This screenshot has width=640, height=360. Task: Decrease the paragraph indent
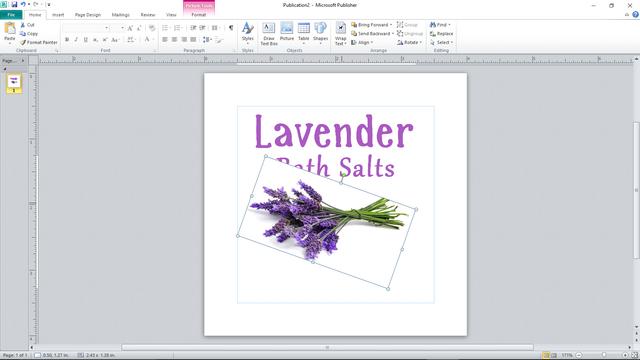(x=193, y=28)
